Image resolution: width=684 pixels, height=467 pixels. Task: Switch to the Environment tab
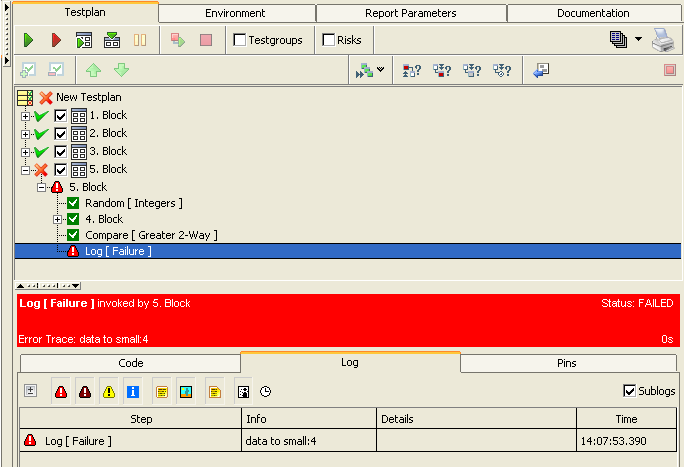pyautogui.click(x=236, y=13)
